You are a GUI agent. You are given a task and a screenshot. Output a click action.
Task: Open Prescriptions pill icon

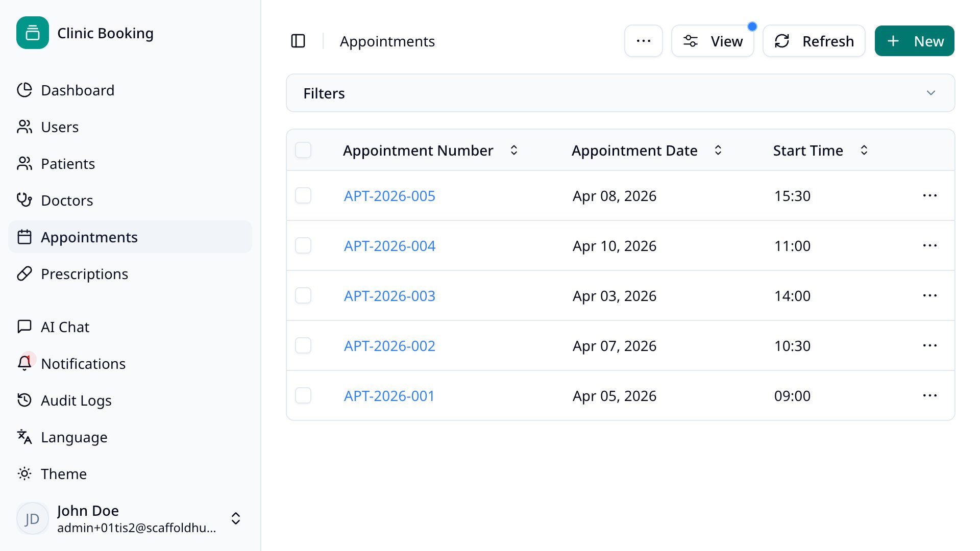pos(24,273)
